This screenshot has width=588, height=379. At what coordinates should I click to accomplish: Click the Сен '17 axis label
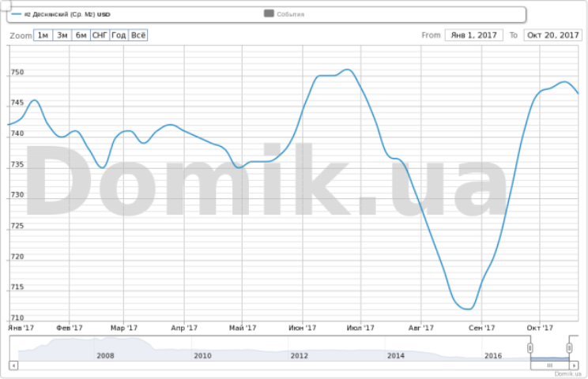click(x=481, y=328)
